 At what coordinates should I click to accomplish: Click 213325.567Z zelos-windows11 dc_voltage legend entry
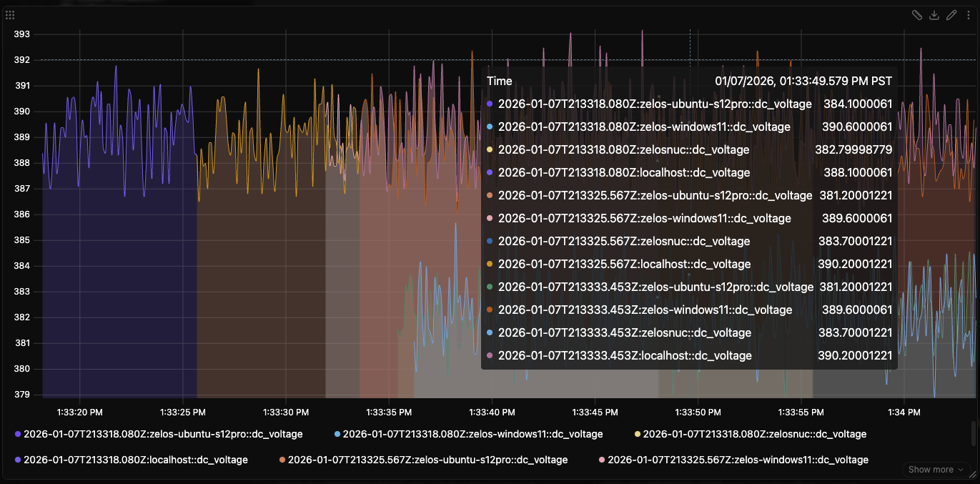click(x=738, y=460)
